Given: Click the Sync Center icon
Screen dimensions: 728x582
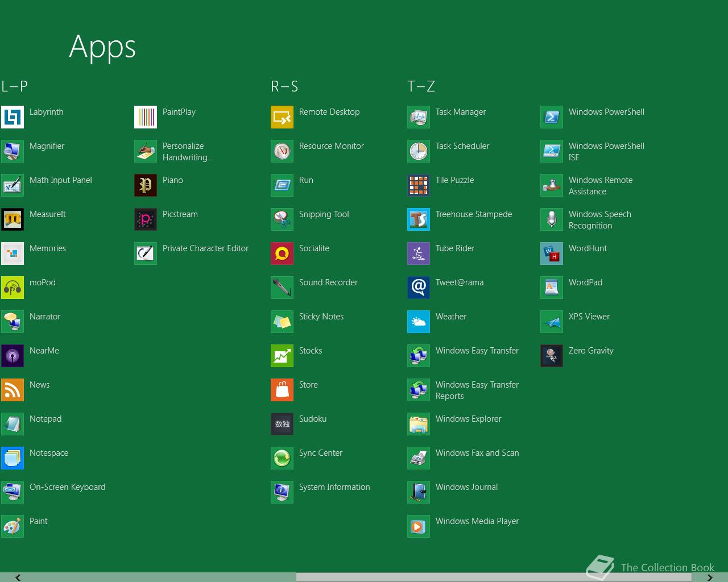Looking at the screenshot, I should tap(282, 458).
